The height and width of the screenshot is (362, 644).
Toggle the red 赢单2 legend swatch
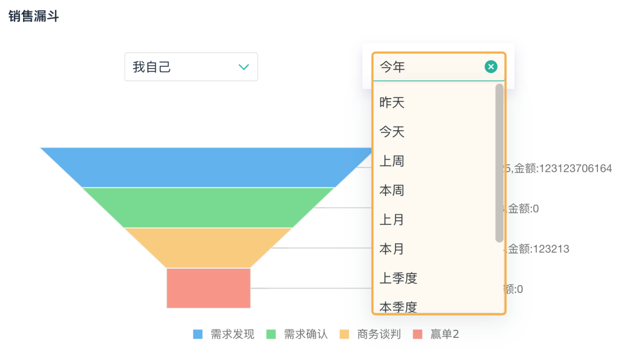[x=418, y=335]
